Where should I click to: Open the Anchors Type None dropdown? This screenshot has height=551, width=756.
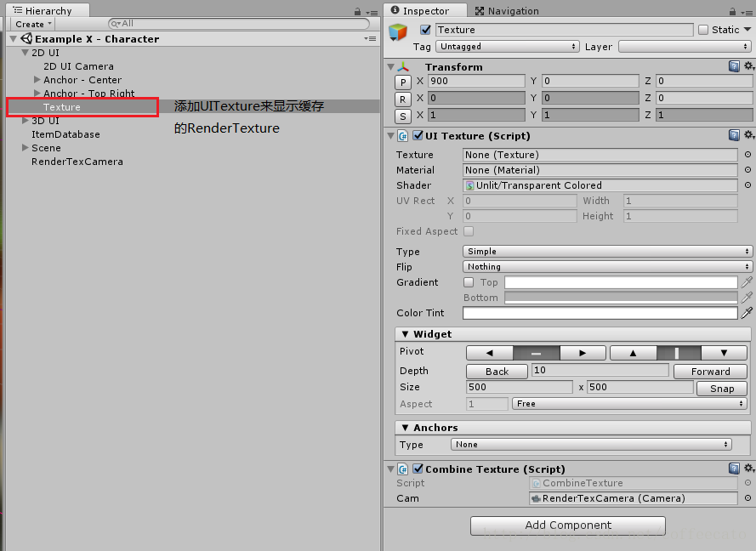pyautogui.click(x=591, y=445)
